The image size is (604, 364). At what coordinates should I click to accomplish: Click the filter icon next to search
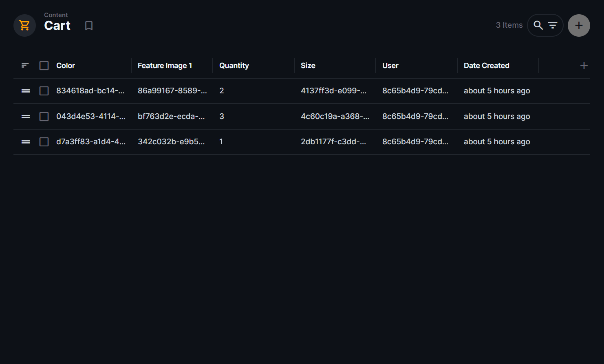553,25
